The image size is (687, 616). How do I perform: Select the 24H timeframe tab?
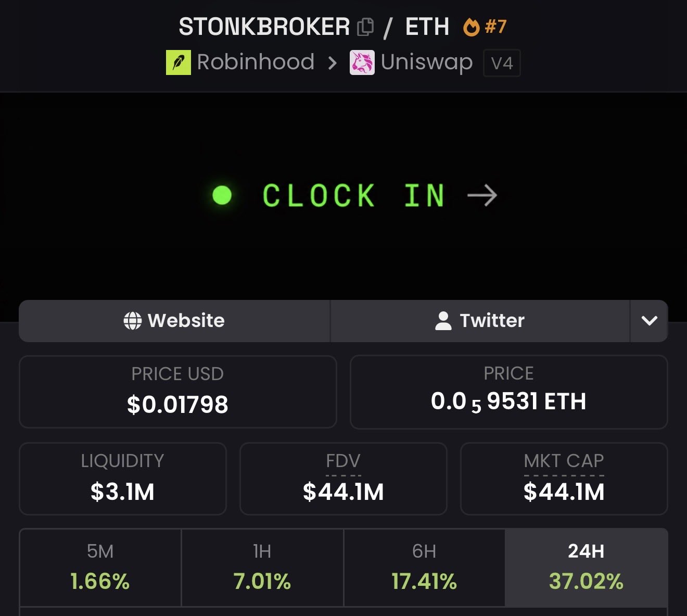(x=586, y=568)
